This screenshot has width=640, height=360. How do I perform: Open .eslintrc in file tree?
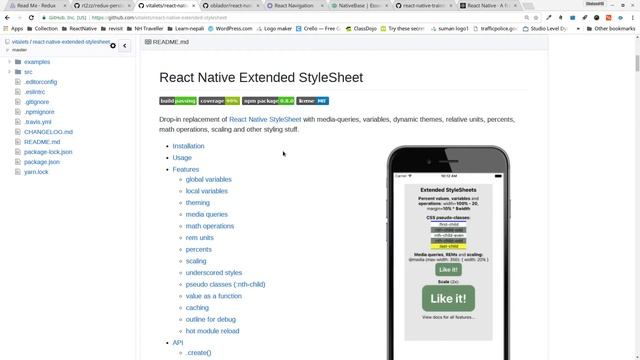tap(34, 92)
